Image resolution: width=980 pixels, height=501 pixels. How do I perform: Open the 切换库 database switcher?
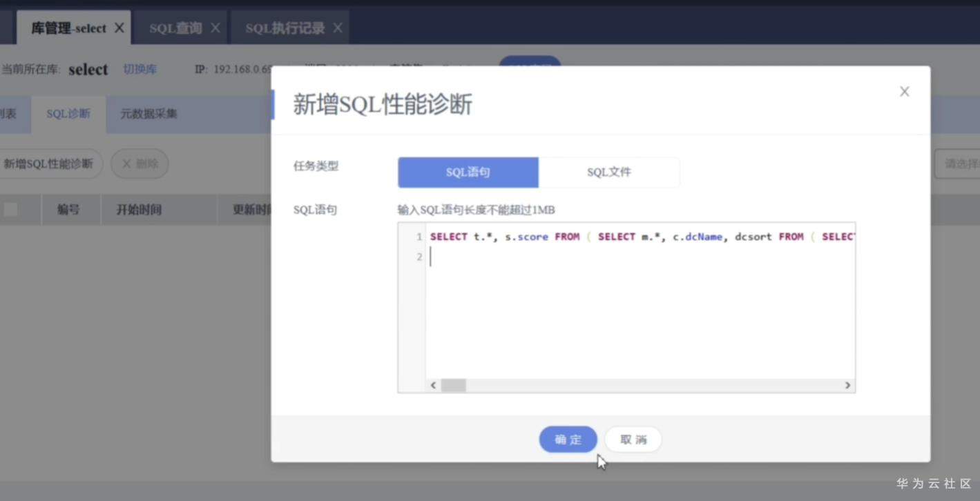tap(140, 69)
